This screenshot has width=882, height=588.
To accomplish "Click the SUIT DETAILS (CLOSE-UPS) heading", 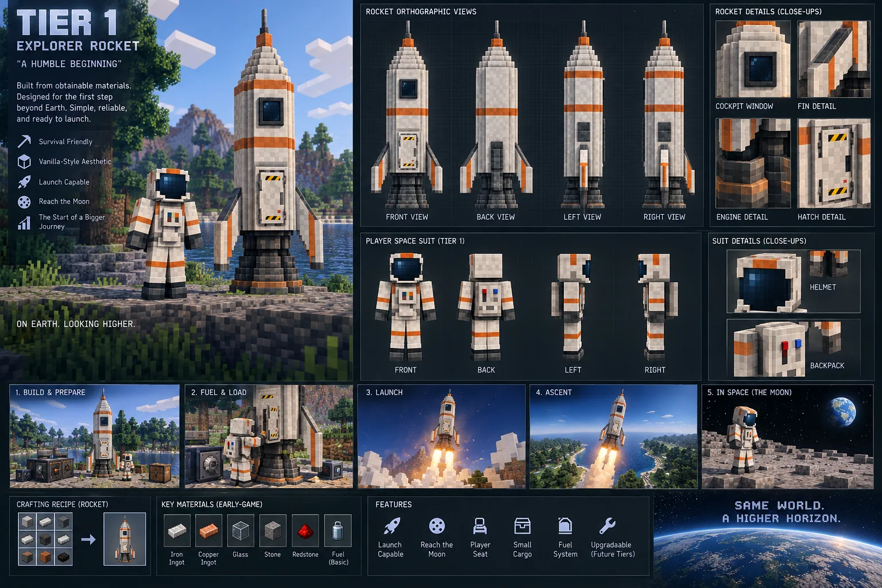I will click(x=759, y=241).
